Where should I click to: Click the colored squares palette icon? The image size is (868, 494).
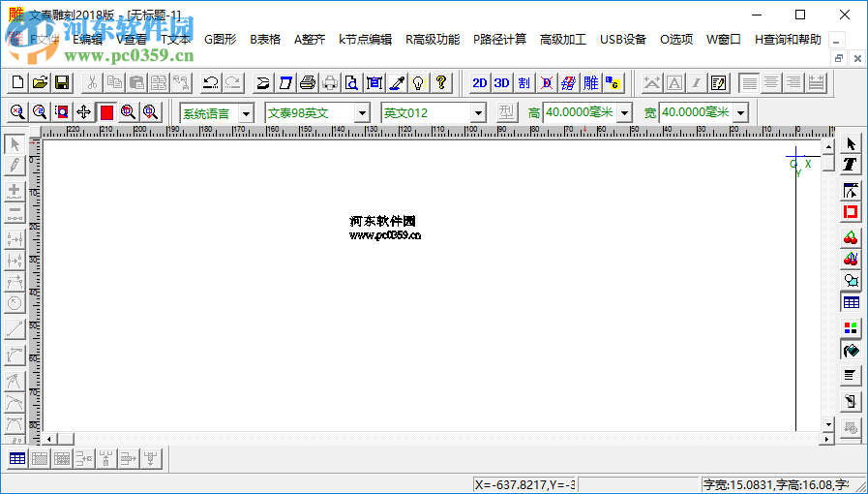point(851,327)
